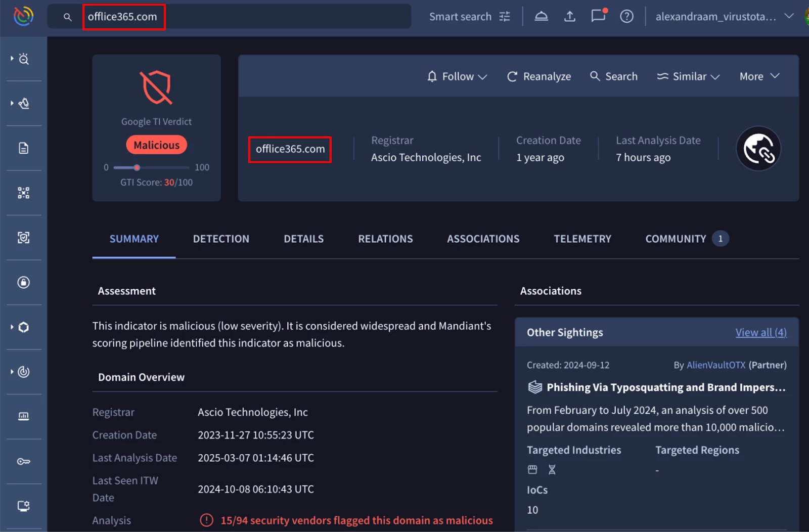
Task: Click the Smart search label
Action: (x=460, y=17)
